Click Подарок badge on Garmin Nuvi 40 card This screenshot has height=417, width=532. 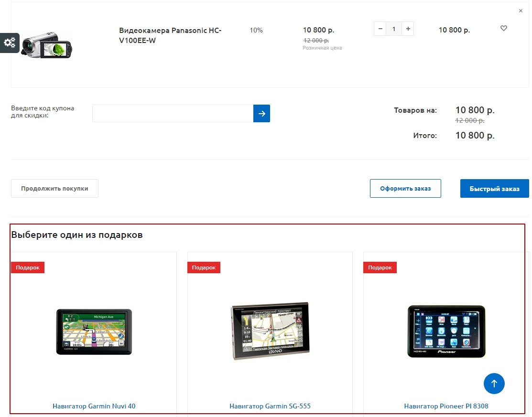[28, 267]
